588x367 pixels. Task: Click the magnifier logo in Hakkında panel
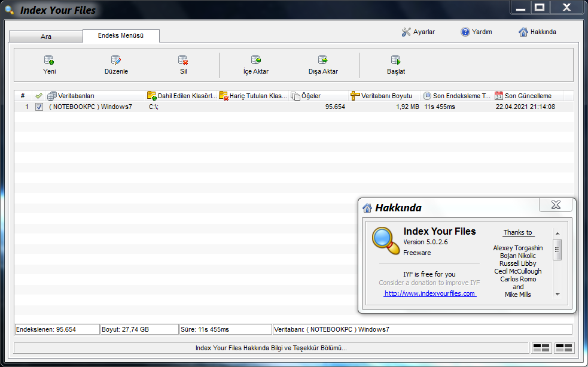pos(385,241)
